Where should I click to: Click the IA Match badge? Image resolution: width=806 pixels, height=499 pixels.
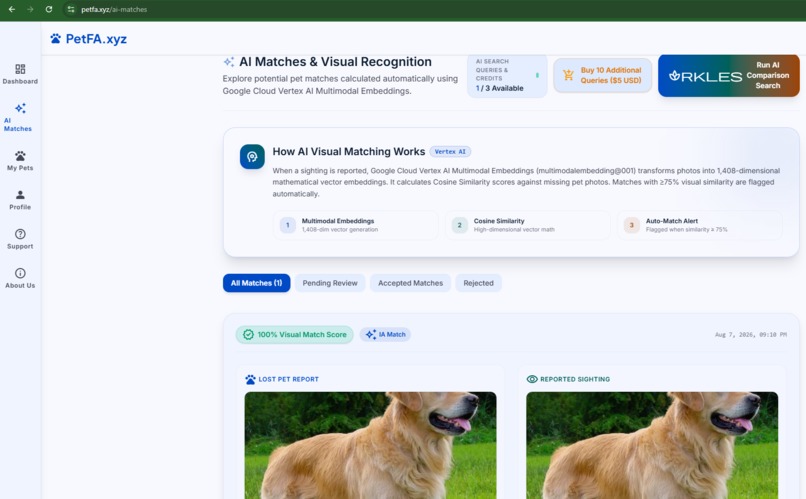pyautogui.click(x=385, y=335)
